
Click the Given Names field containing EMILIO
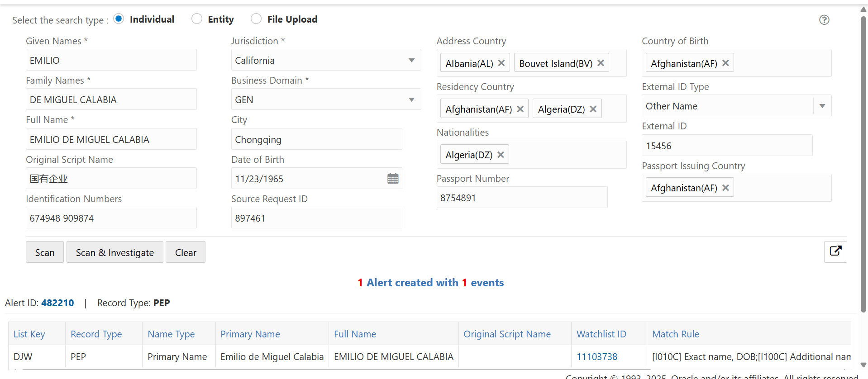(111, 60)
